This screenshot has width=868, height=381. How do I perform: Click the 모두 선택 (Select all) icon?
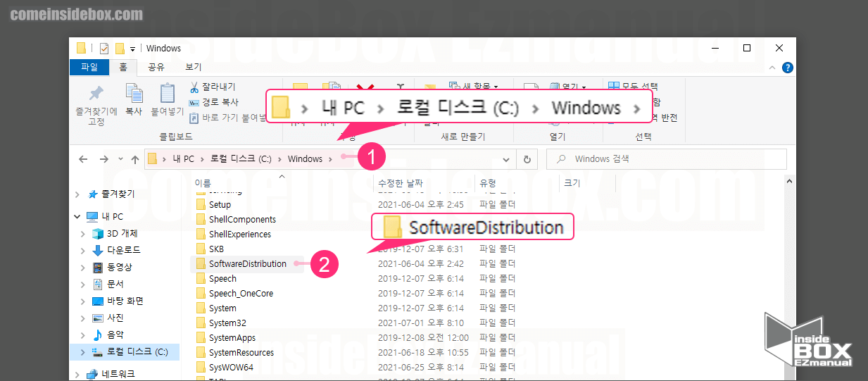613,87
